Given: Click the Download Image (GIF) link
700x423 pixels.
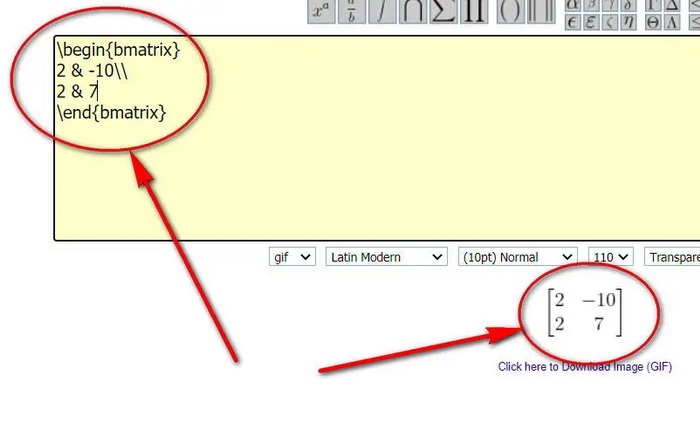Looking at the screenshot, I should click(x=585, y=367).
